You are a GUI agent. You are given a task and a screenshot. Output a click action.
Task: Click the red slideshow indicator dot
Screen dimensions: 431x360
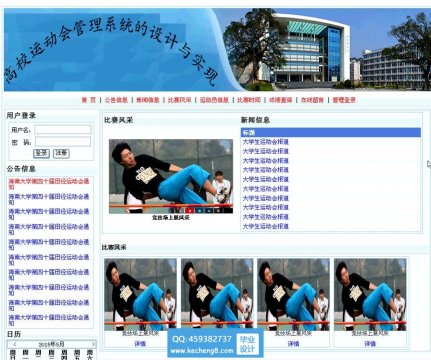pyautogui.click(x=189, y=210)
